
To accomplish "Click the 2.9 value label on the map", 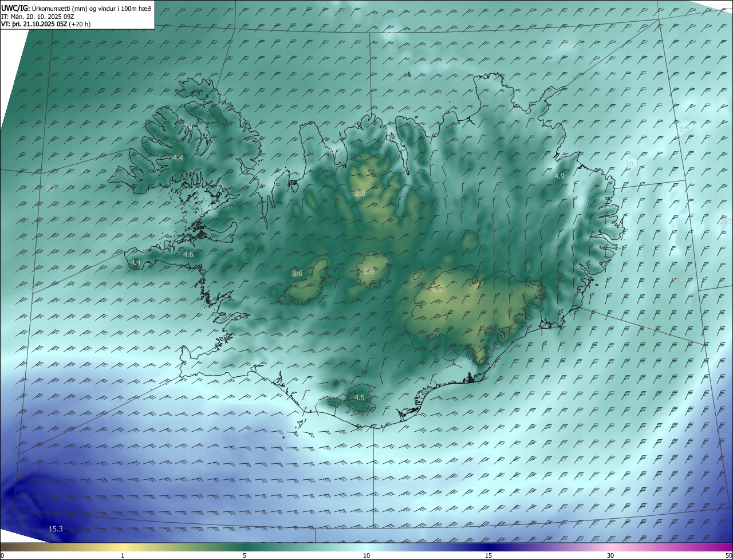I will tap(368, 271).
